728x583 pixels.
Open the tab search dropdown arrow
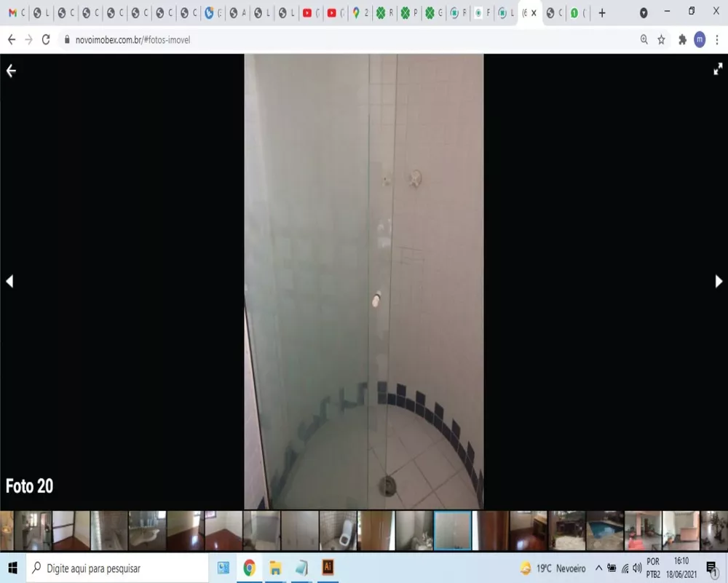click(644, 13)
